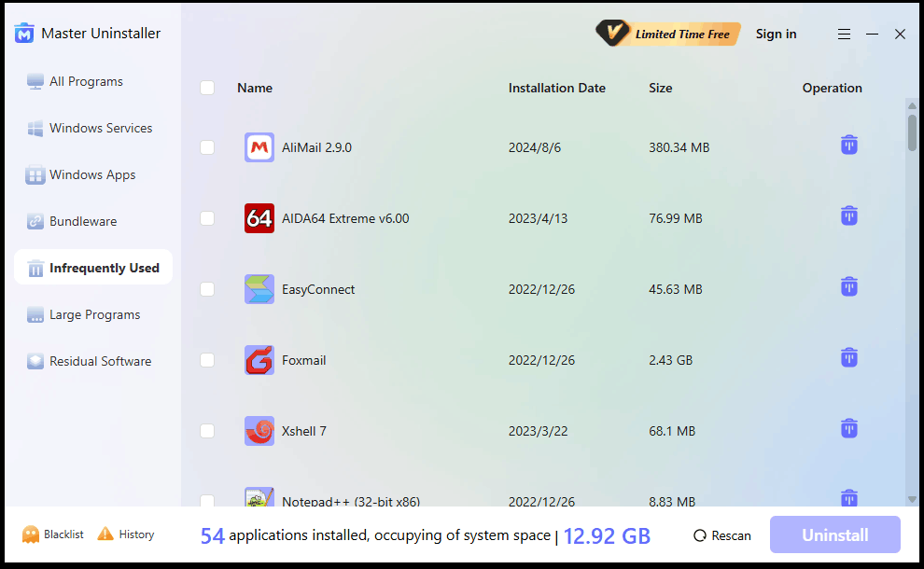Open the hamburger menu
Viewport: 924px width, 569px height.
[844, 34]
